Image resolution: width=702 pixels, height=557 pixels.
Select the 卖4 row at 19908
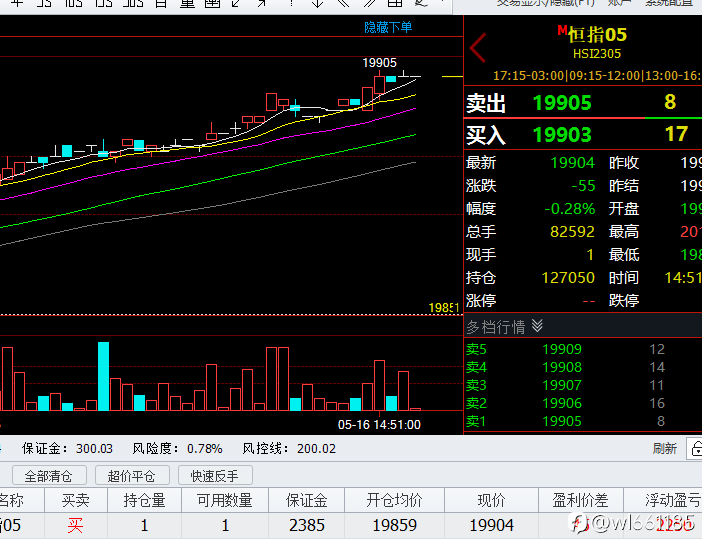click(x=582, y=367)
